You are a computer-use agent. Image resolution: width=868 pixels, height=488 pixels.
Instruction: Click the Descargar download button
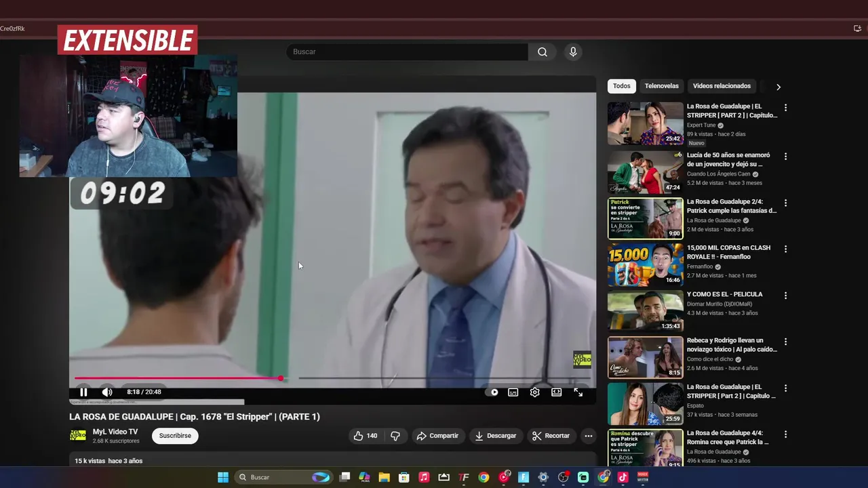496,436
